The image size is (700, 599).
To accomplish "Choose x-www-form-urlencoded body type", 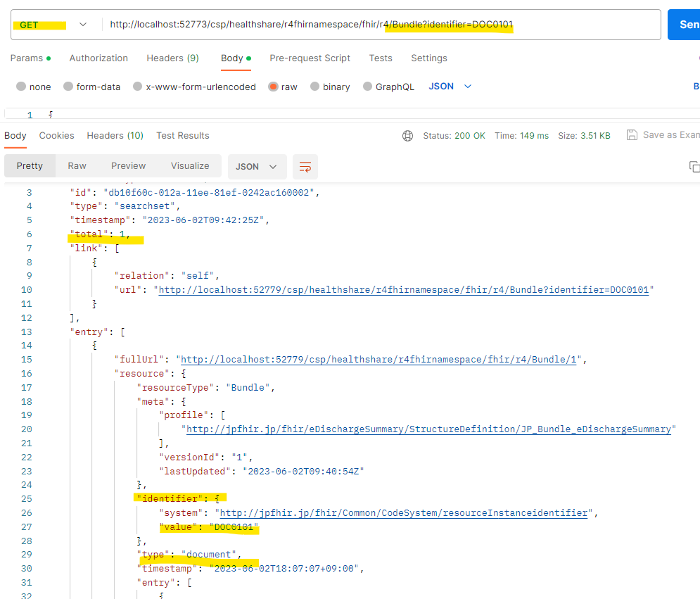I will pyautogui.click(x=137, y=87).
